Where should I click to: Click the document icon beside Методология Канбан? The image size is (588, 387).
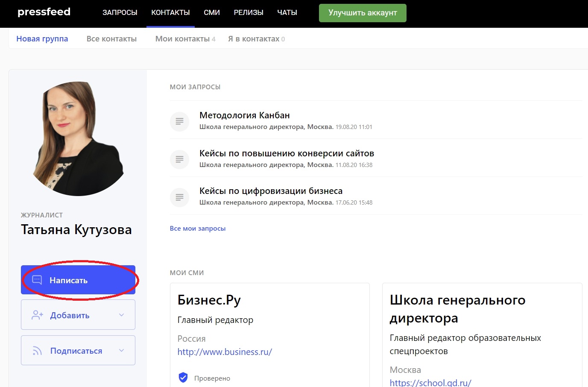pyautogui.click(x=179, y=121)
